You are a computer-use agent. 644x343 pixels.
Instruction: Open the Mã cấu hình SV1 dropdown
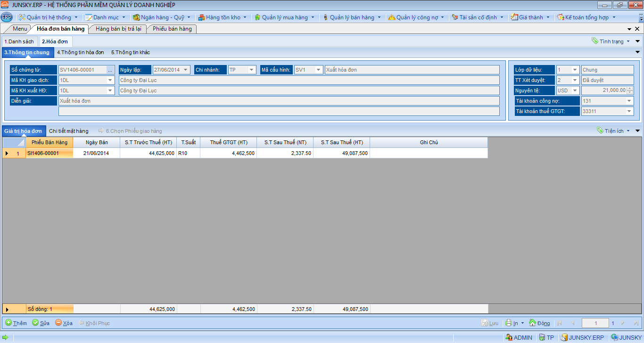(x=319, y=70)
